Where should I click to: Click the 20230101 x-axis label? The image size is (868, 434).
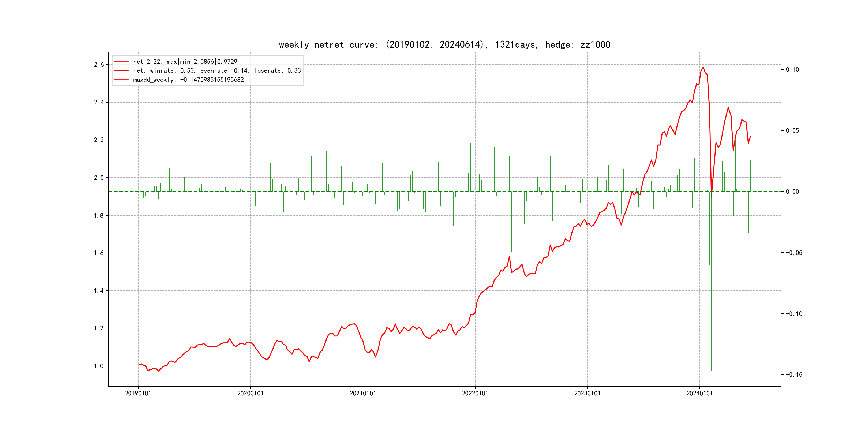pyautogui.click(x=587, y=393)
